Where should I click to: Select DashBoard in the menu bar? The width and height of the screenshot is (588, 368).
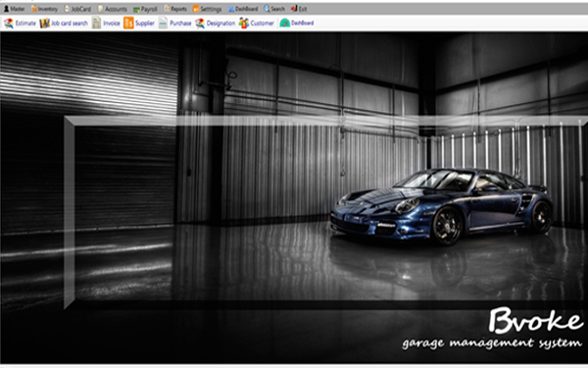(243, 9)
